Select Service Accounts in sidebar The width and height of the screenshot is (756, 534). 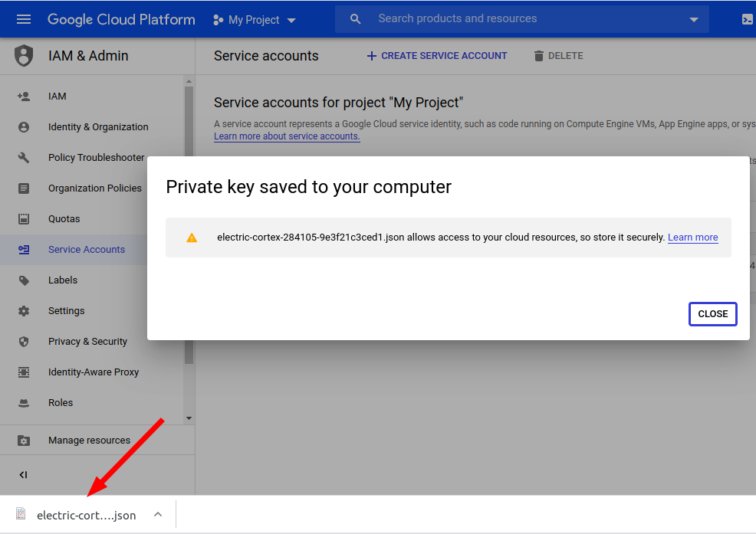point(74,250)
